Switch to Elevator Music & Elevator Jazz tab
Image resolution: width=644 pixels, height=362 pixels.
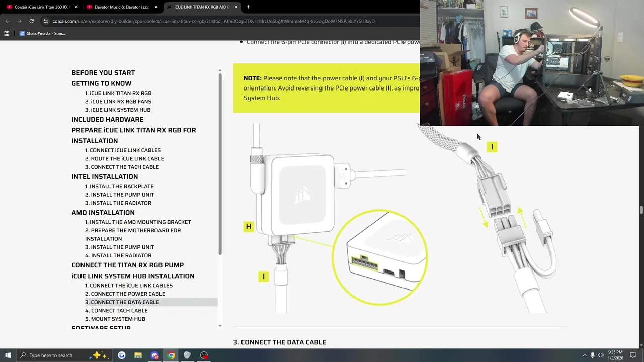pos(121,7)
